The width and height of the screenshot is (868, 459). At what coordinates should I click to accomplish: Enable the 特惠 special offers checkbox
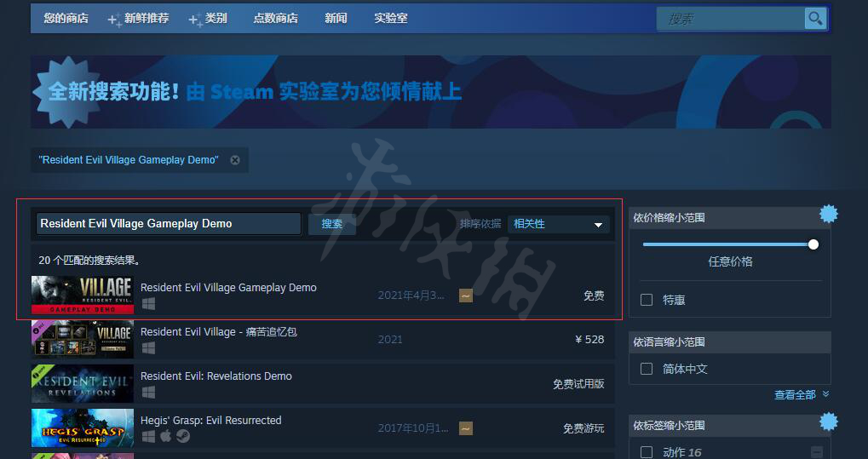(x=647, y=300)
